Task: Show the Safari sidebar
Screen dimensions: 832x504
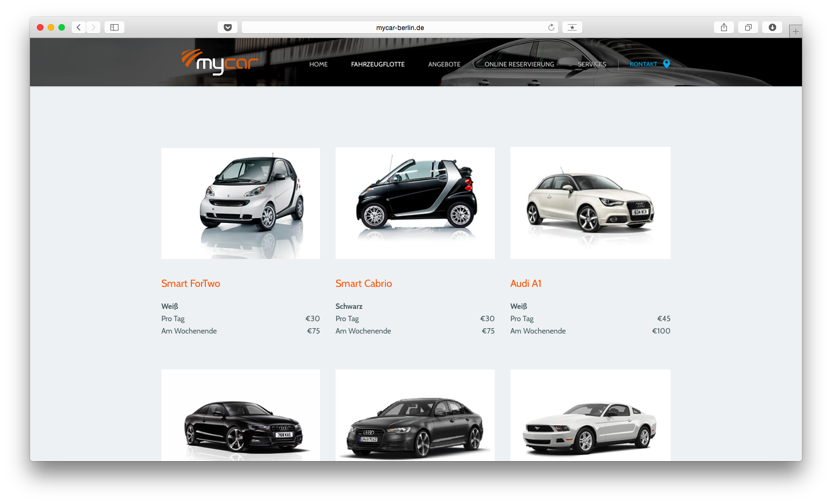Action: [x=114, y=27]
